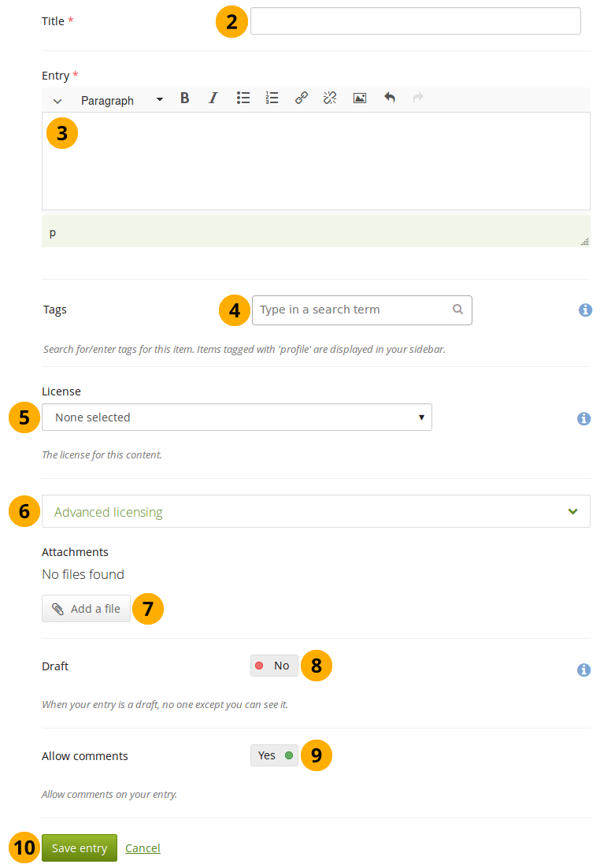Insert an image into the entry
600x868 pixels.
[x=360, y=98]
